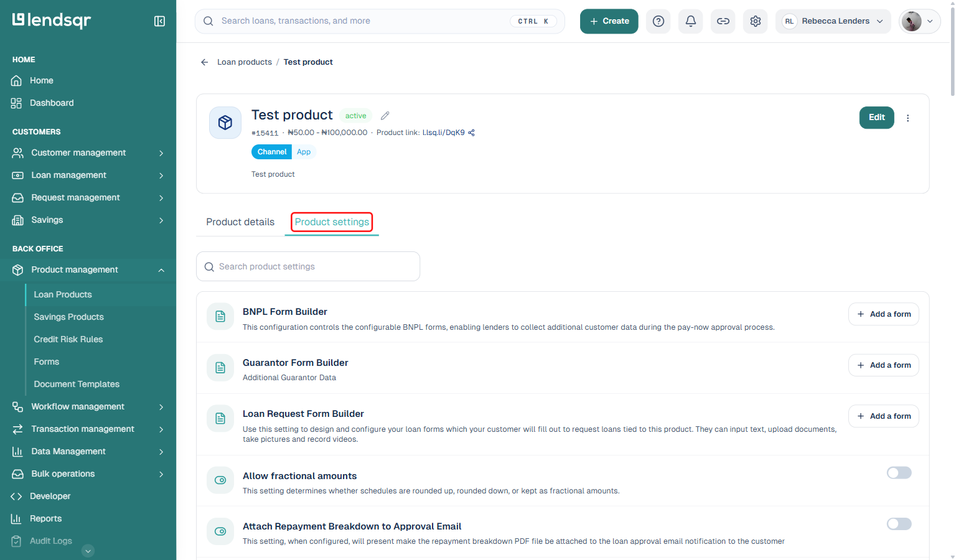This screenshot has height=560, width=956.
Task: Click the Developer code icon in sidebar
Action: pos(17,497)
